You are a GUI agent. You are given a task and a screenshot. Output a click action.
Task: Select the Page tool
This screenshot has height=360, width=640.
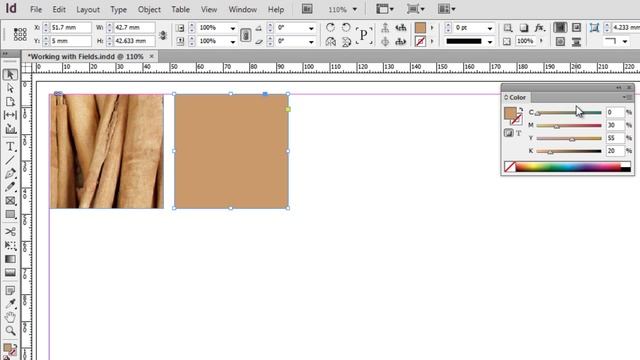10,102
